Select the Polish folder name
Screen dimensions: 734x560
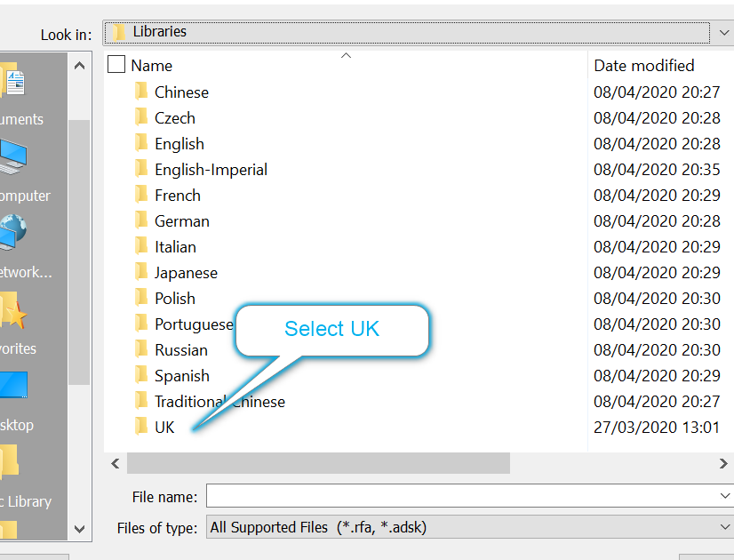click(174, 299)
